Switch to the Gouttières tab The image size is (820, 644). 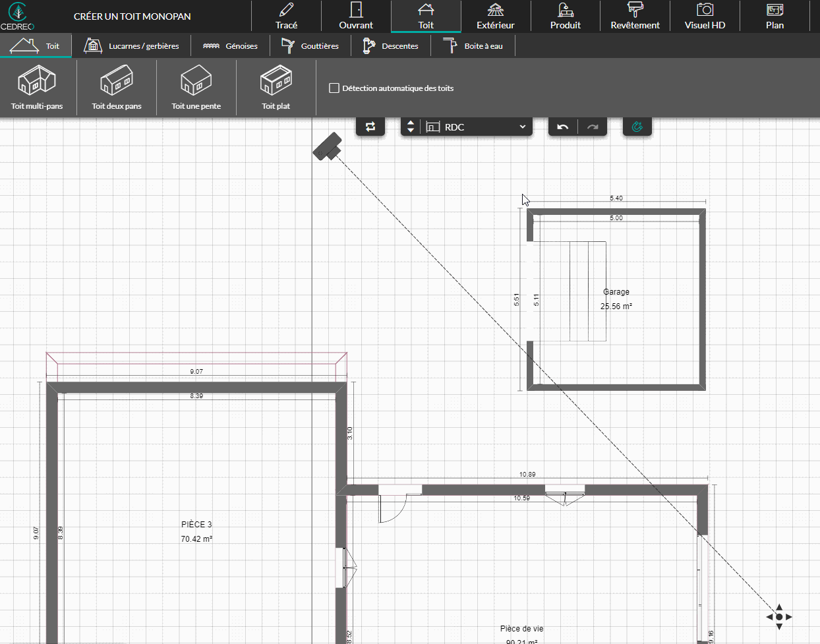[310, 46]
